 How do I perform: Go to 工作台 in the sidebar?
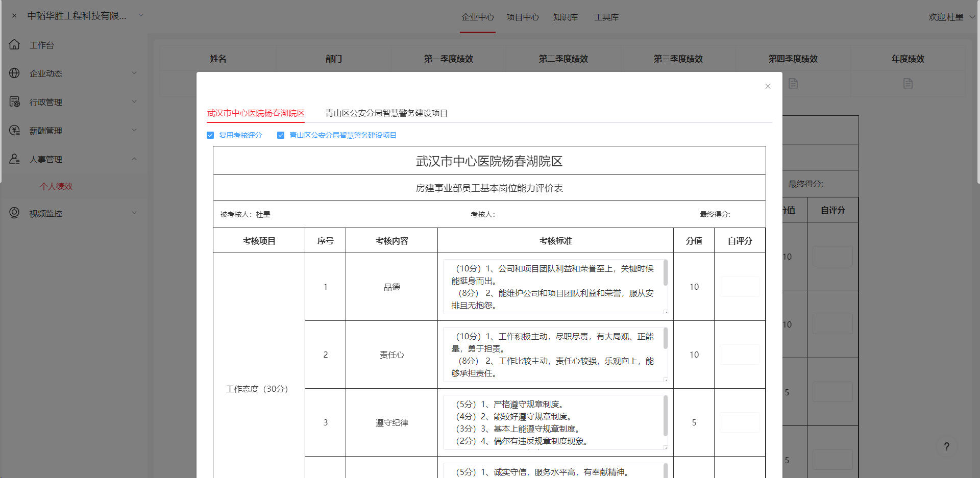[x=42, y=45]
